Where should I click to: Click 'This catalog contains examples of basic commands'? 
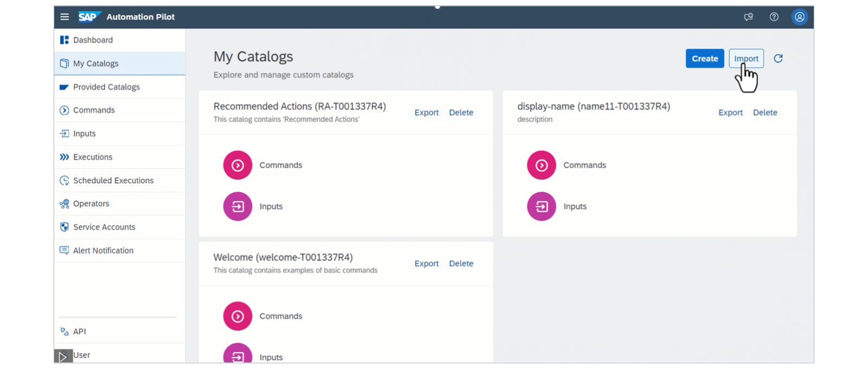click(295, 270)
